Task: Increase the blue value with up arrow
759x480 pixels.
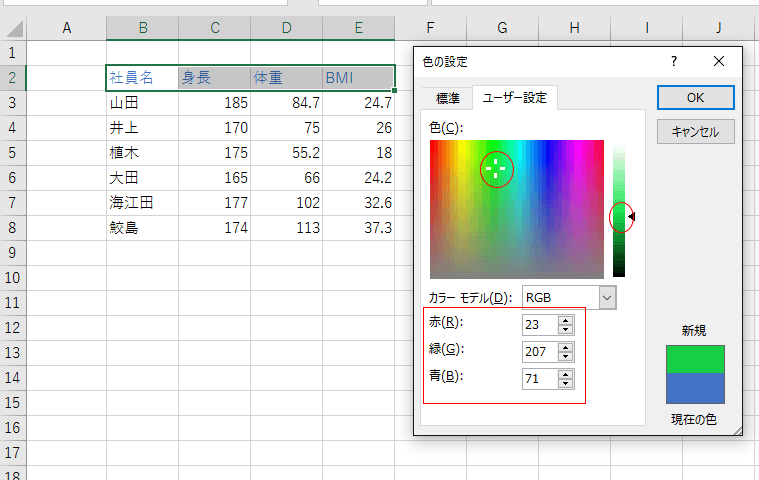Action: pyautogui.click(x=566, y=374)
